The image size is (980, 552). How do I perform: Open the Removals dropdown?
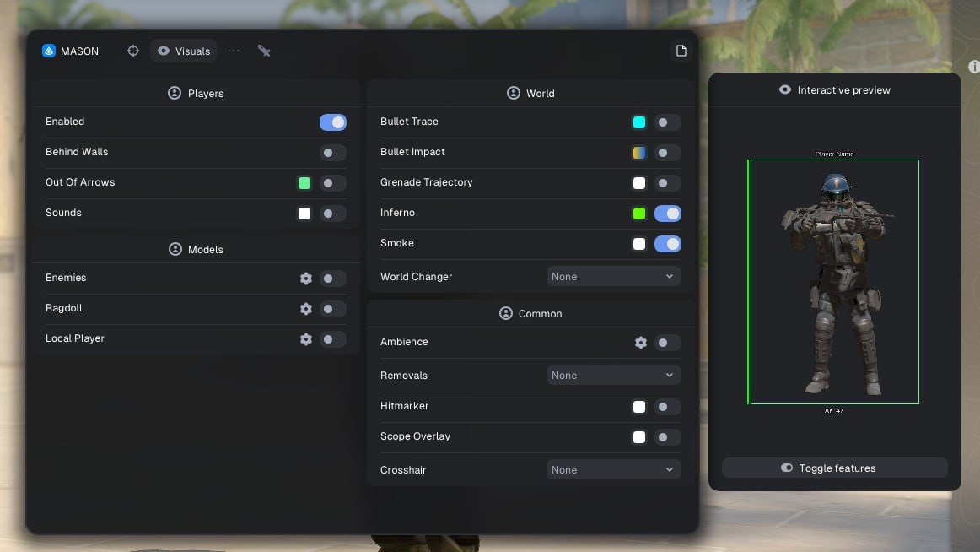coord(613,376)
